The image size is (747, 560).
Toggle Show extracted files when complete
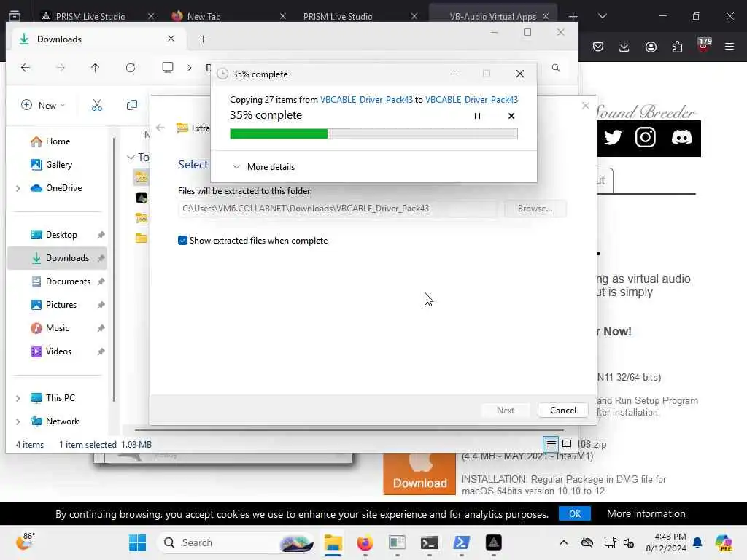pyautogui.click(x=182, y=241)
